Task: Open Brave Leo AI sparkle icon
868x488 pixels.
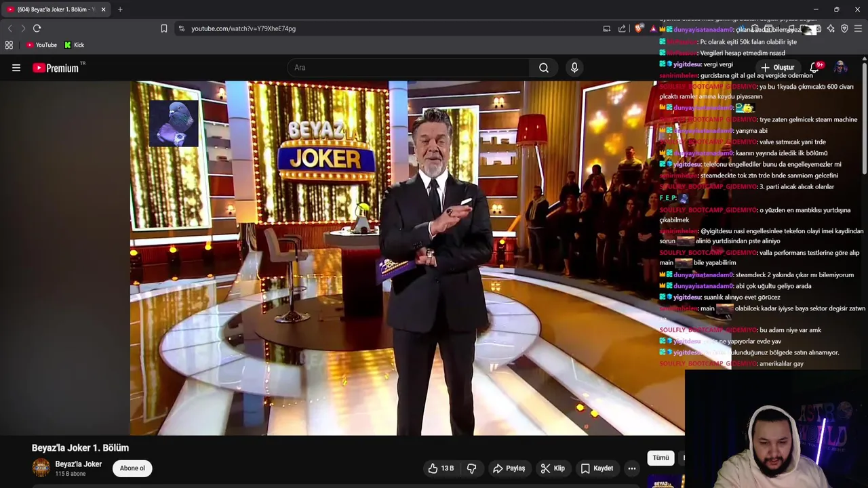Action: (x=831, y=28)
